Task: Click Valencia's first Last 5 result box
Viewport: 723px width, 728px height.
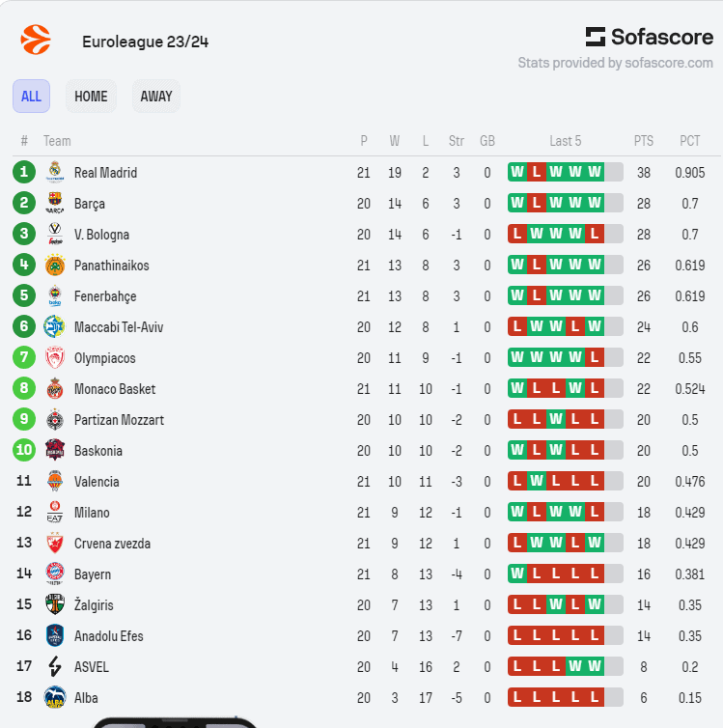Action: click(x=517, y=482)
